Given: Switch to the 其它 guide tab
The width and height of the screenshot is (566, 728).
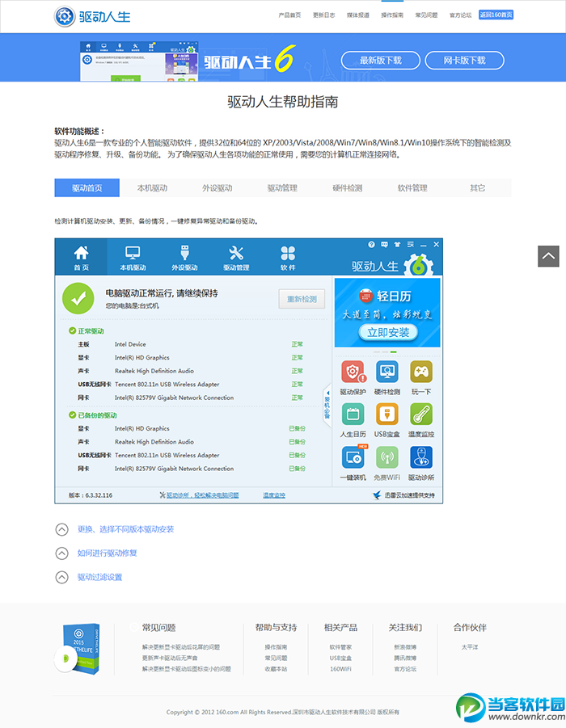Looking at the screenshot, I should pos(477,187).
